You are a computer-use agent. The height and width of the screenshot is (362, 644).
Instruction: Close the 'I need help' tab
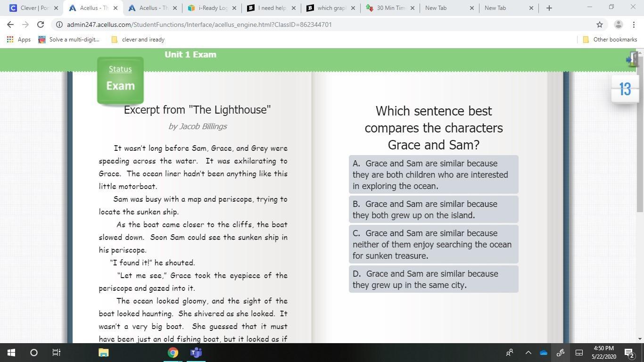point(294,8)
